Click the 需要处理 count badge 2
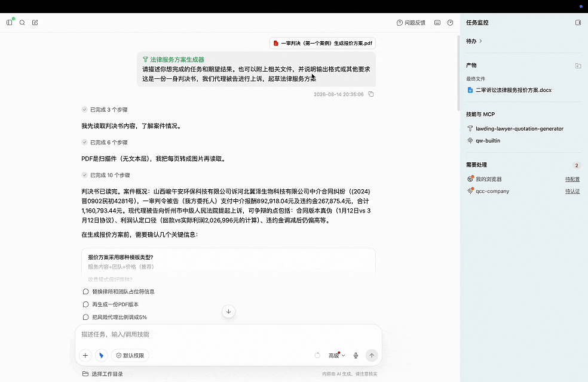Viewport: 588px width, 382px height. coord(577,165)
